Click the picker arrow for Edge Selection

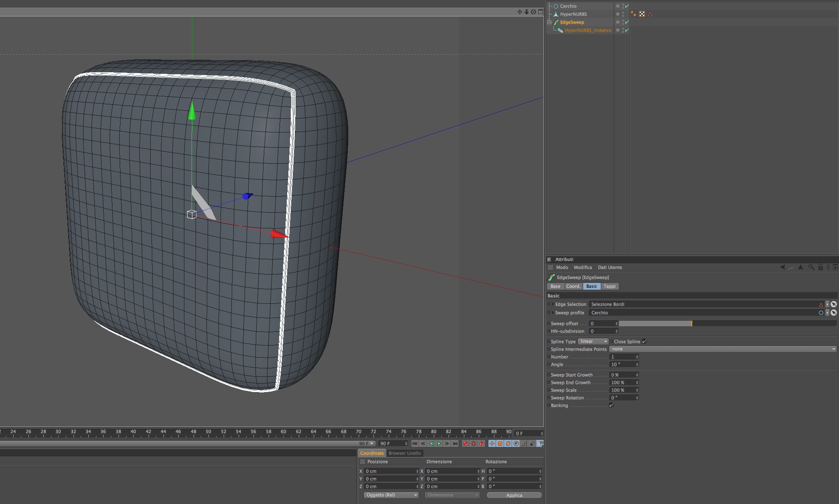[834, 304]
